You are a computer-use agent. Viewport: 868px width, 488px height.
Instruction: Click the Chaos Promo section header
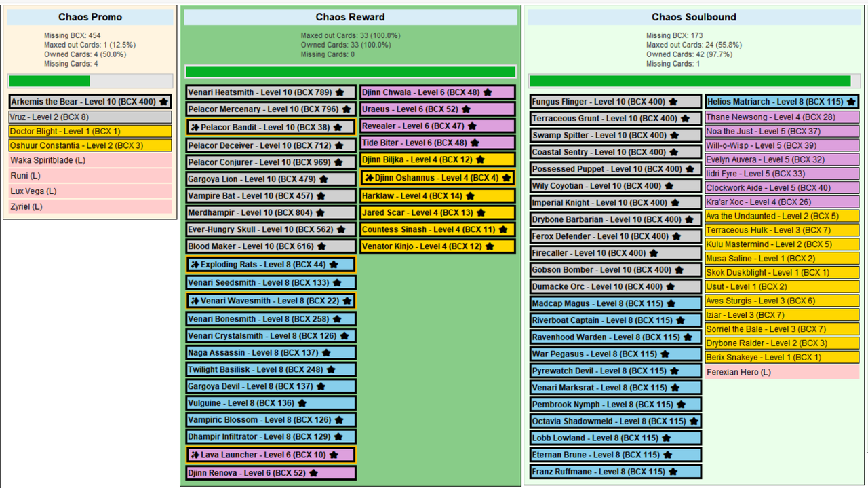pyautogui.click(x=90, y=17)
